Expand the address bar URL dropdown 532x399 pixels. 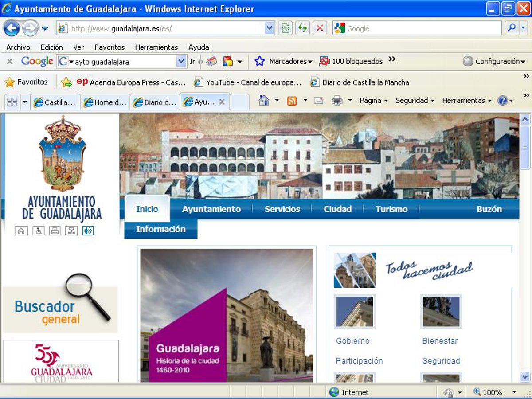pos(270,29)
